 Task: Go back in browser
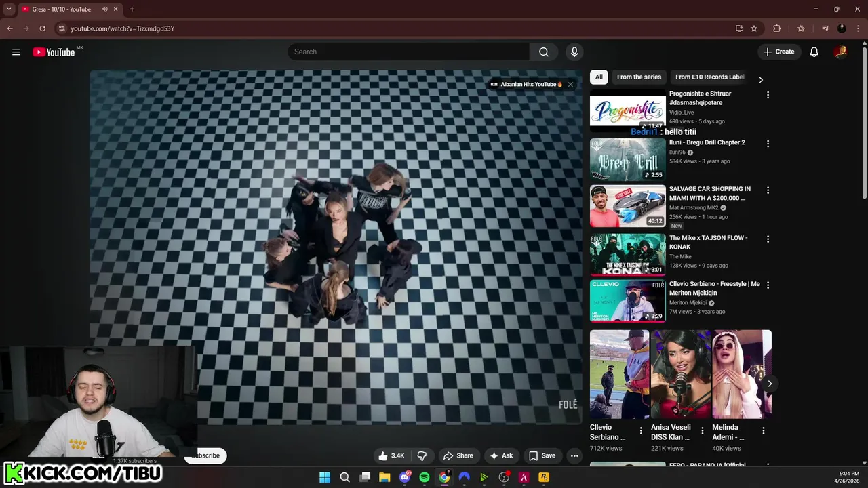pos(9,28)
